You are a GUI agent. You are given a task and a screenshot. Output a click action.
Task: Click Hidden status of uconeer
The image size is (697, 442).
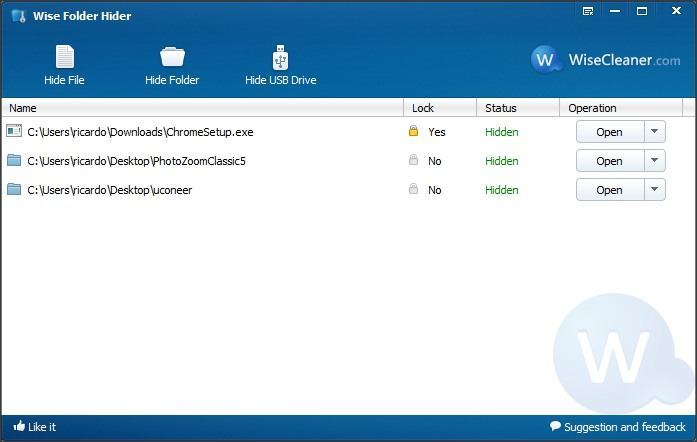point(502,190)
